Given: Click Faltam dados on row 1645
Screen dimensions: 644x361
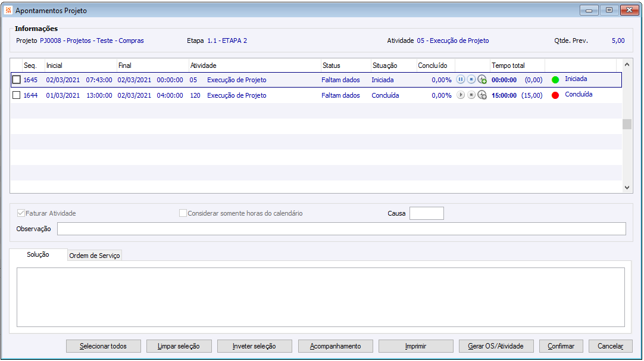Looking at the screenshot, I should (340, 80).
